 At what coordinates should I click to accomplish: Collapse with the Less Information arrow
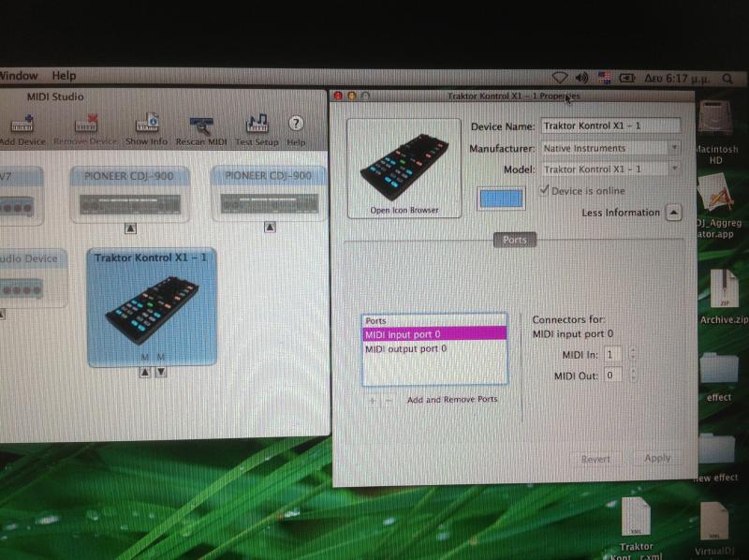673,213
